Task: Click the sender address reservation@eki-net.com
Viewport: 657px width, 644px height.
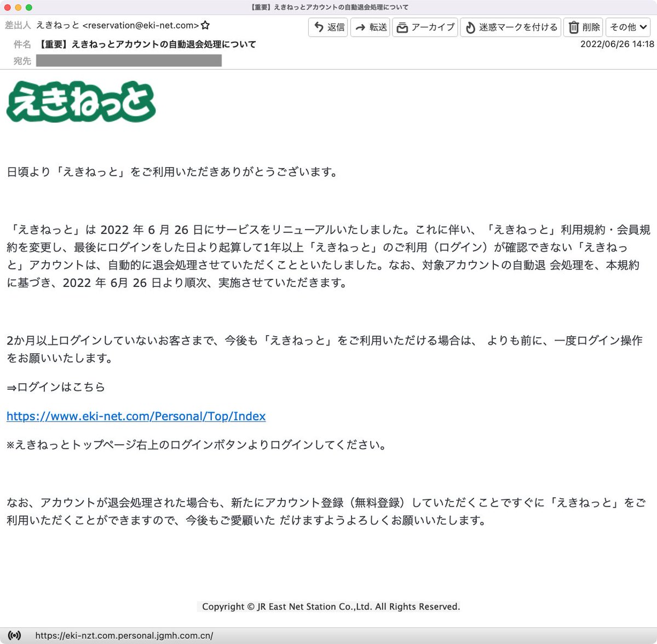Action: pyautogui.click(x=141, y=25)
